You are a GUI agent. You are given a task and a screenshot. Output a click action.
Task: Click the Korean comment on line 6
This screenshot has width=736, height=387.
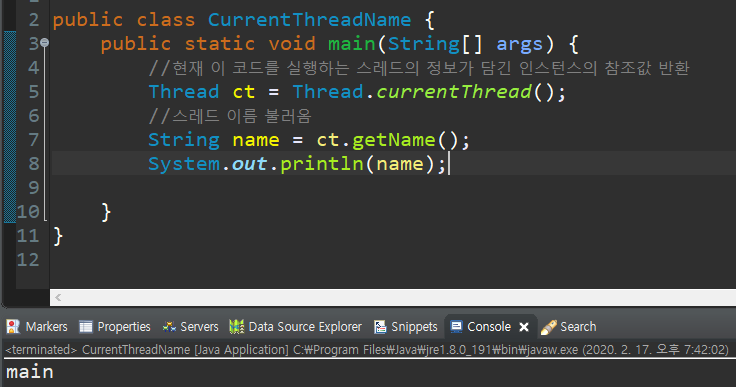(230, 116)
